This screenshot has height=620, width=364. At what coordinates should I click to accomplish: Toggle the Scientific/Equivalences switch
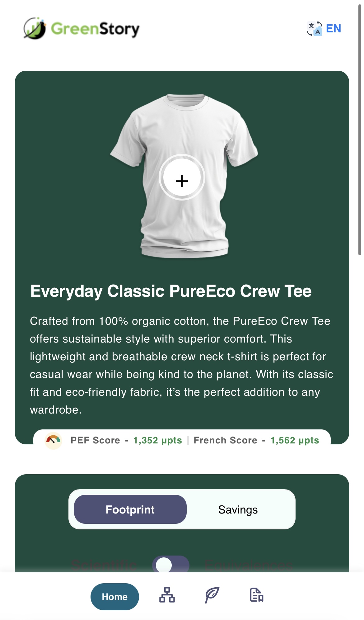(171, 564)
